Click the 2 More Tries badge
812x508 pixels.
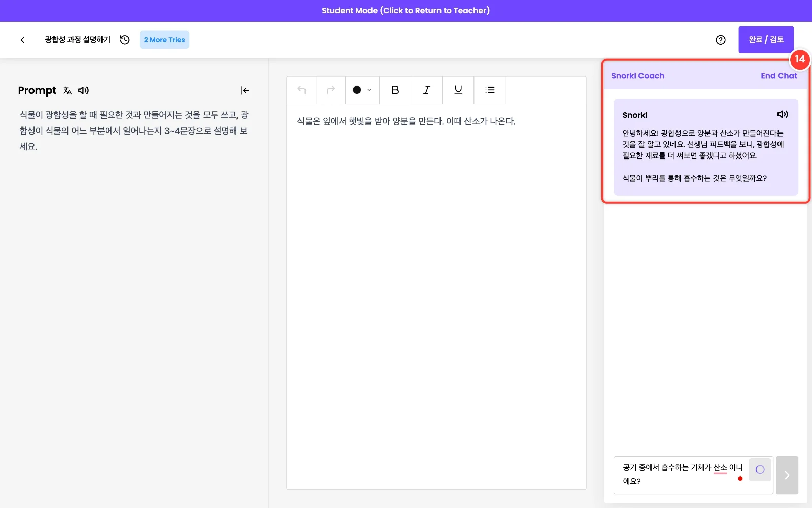pyautogui.click(x=164, y=40)
